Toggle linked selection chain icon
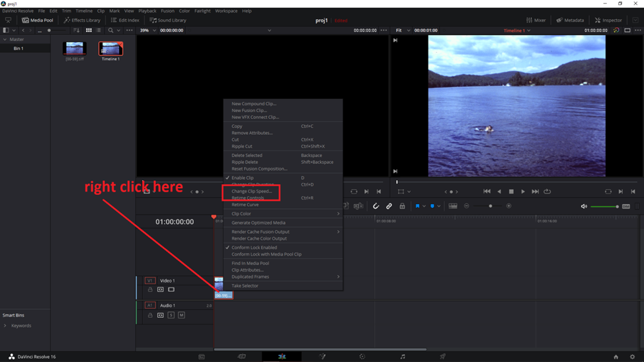 coord(389,206)
